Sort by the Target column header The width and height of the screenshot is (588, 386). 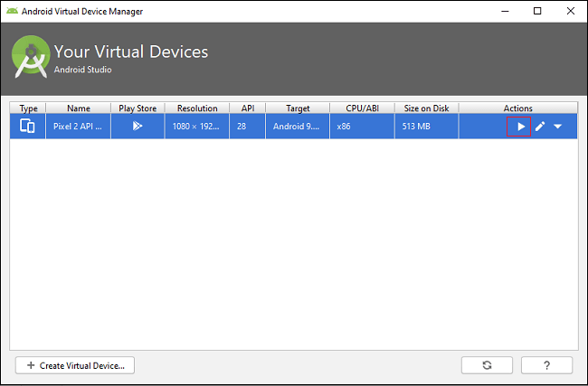pos(298,108)
